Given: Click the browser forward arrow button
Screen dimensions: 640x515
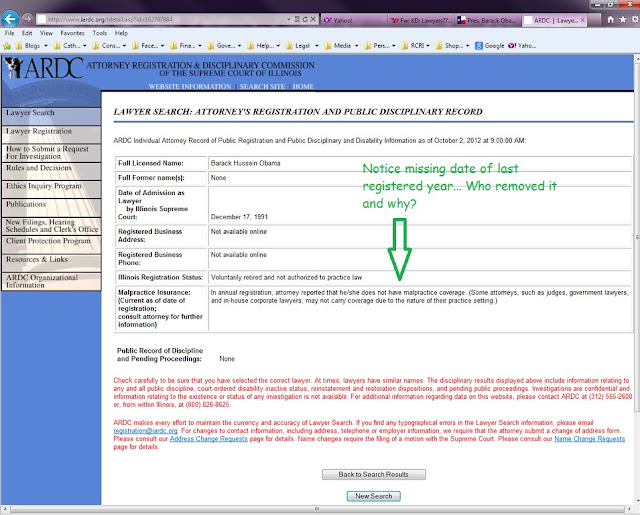Looking at the screenshot, I should [27, 19].
